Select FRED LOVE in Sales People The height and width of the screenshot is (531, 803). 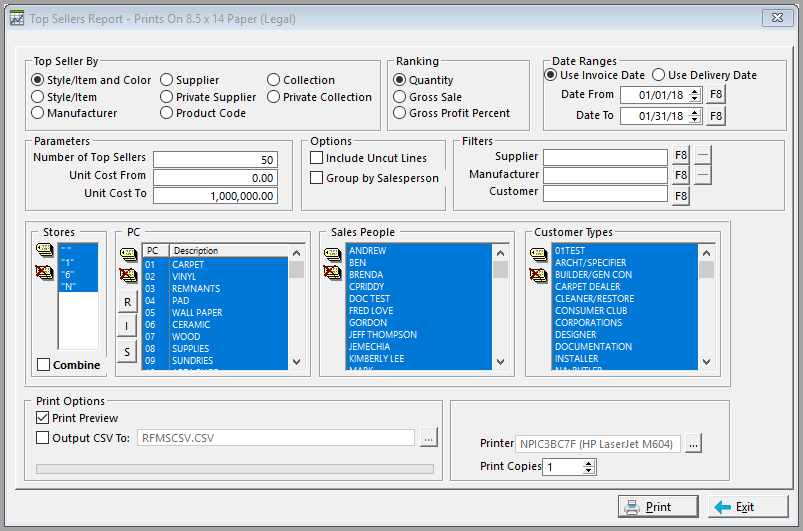coord(419,311)
